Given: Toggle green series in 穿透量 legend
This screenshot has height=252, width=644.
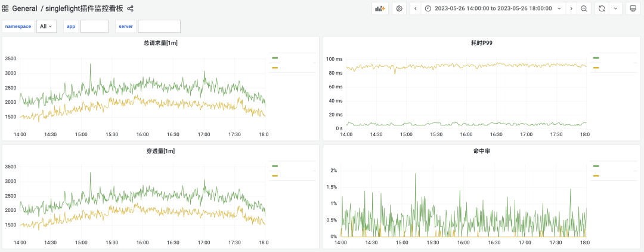Looking at the screenshot, I should 275,166.
